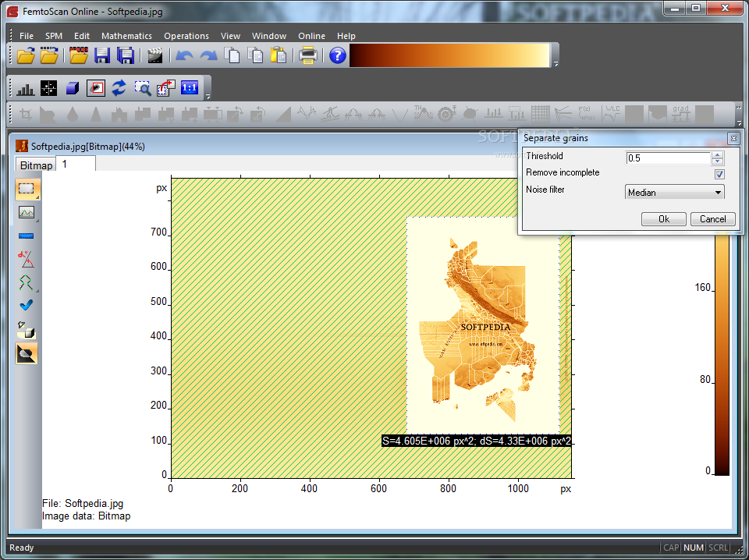Image resolution: width=749 pixels, height=560 pixels.
Task: Click the Print icon
Action: tap(308, 55)
